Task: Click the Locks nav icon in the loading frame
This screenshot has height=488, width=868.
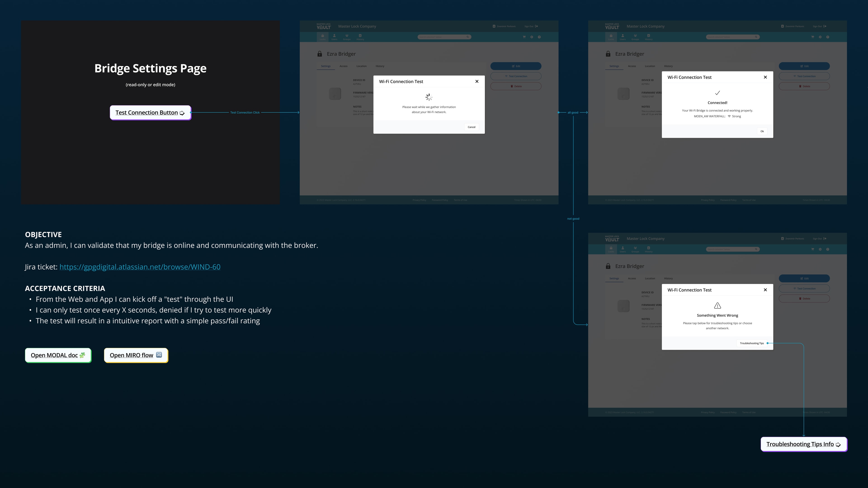Action: click(x=323, y=37)
